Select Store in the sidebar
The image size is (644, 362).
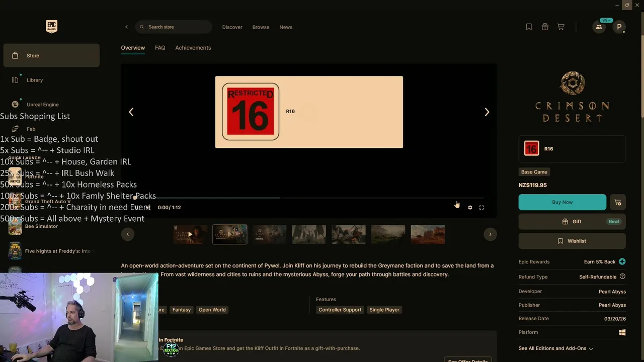(x=51, y=55)
